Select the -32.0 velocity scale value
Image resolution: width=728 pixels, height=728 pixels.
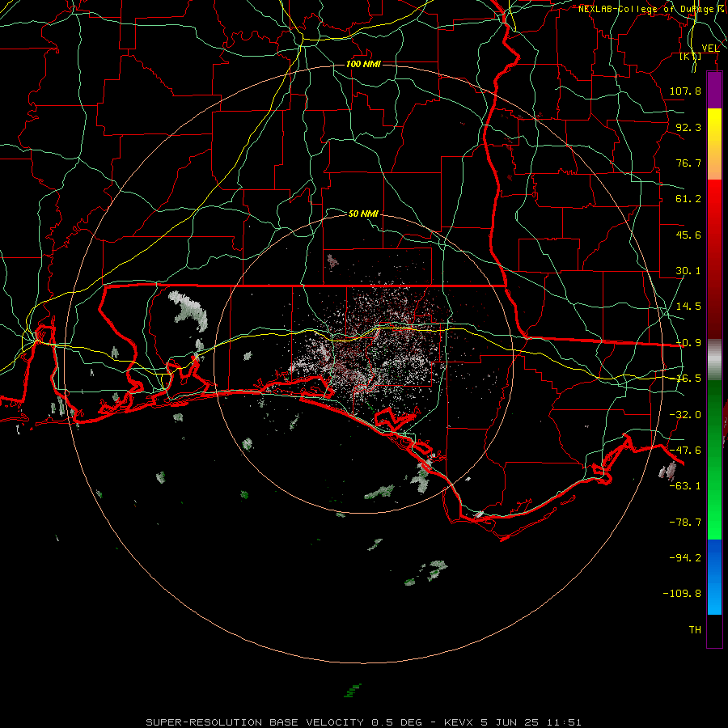click(685, 415)
